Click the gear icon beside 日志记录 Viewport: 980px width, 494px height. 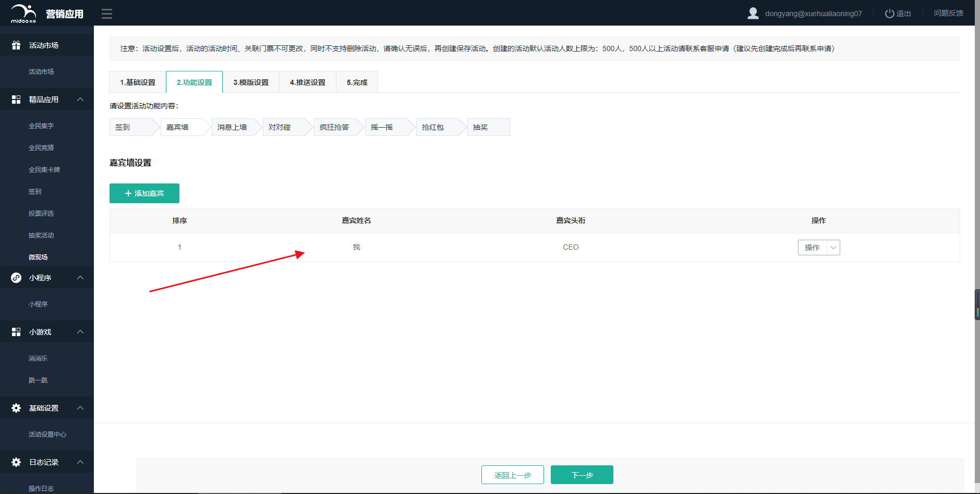tap(16, 462)
